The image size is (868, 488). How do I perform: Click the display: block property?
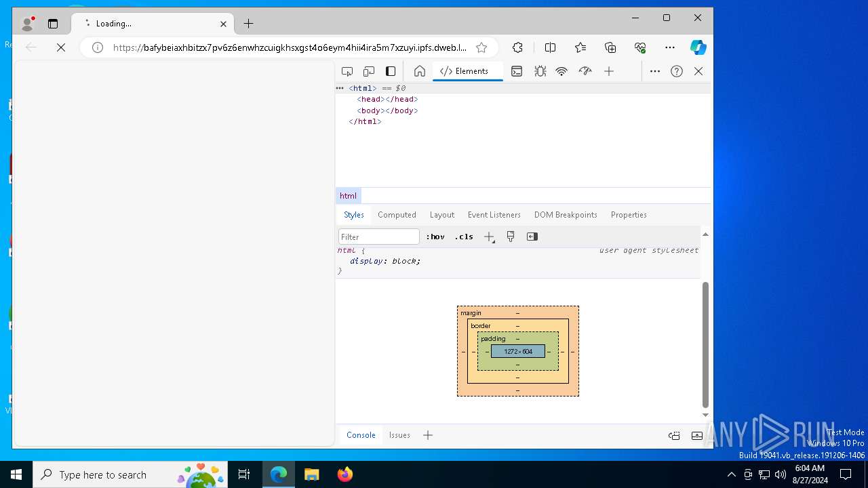point(385,261)
